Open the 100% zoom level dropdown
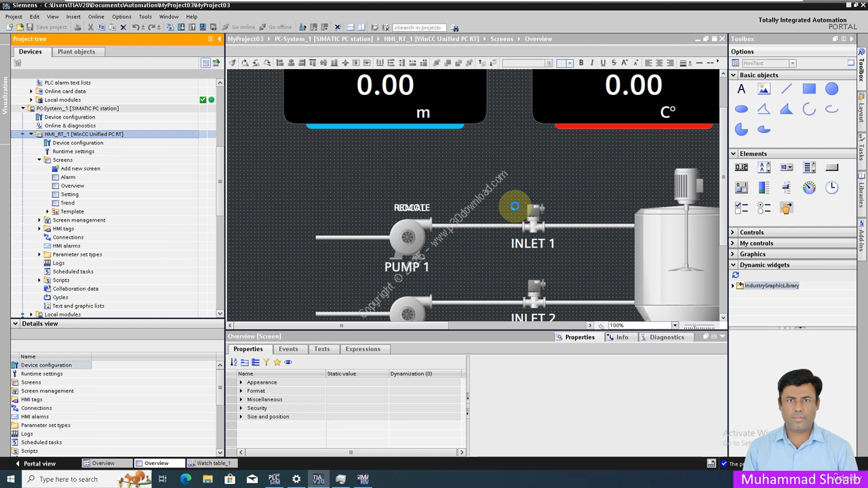868x488 pixels. (x=674, y=325)
